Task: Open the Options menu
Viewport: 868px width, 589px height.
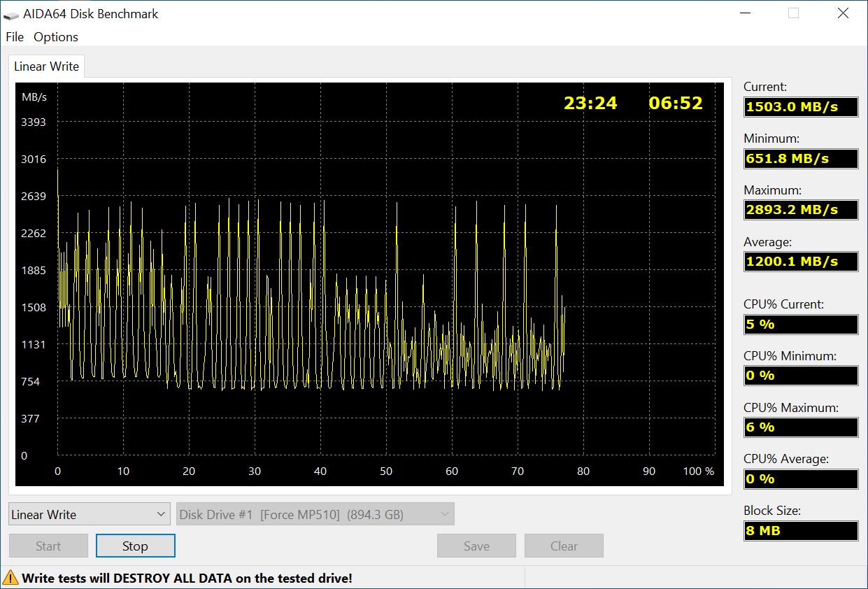Action: click(x=55, y=37)
